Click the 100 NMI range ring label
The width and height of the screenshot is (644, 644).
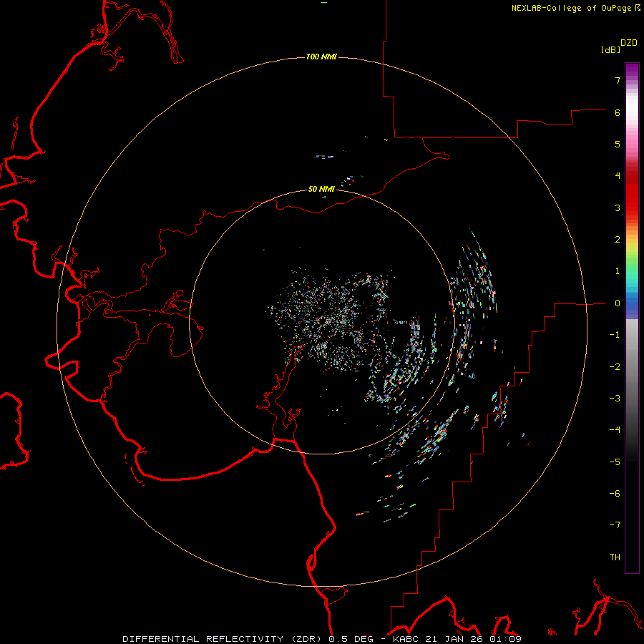[321, 57]
